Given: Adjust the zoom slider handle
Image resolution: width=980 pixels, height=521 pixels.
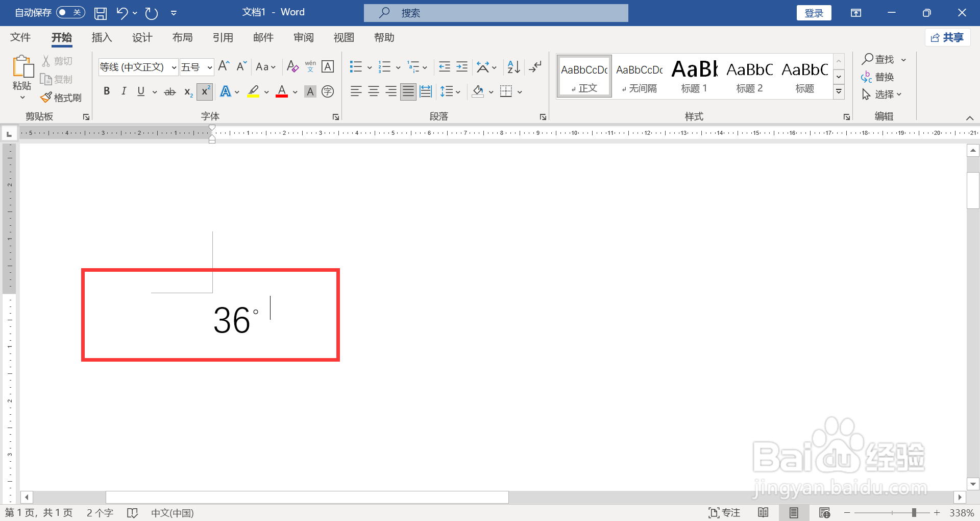Looking at the screenshot, I should click(914, 512).
